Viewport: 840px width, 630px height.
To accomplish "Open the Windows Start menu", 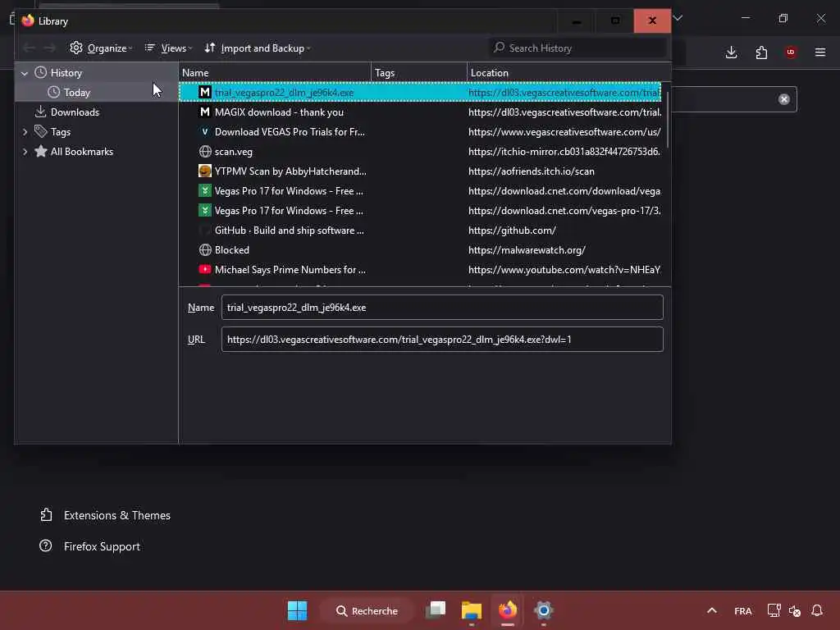I will (x=297, y=610).
